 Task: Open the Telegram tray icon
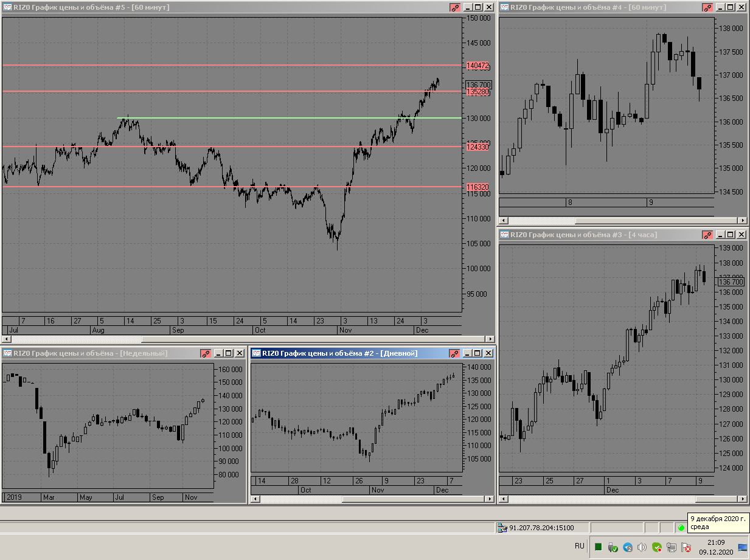[628, 547]
